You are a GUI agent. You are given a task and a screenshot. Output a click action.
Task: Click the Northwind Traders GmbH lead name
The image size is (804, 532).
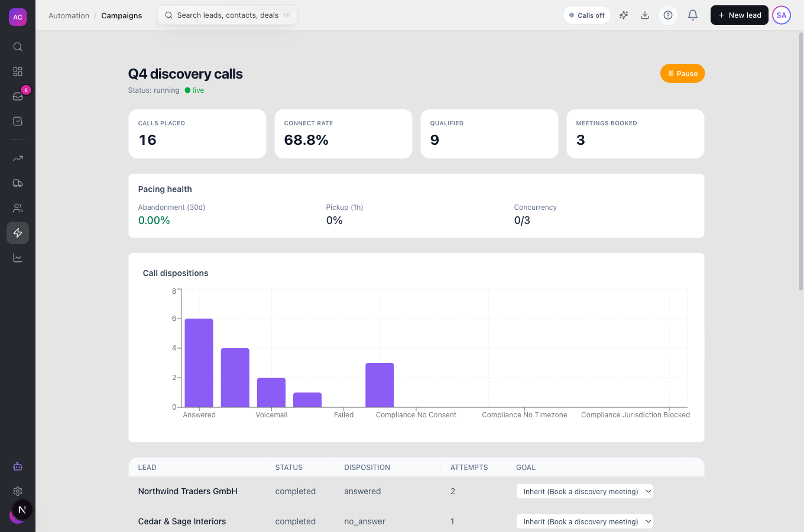pyautogui.click(x=188, y=491)
